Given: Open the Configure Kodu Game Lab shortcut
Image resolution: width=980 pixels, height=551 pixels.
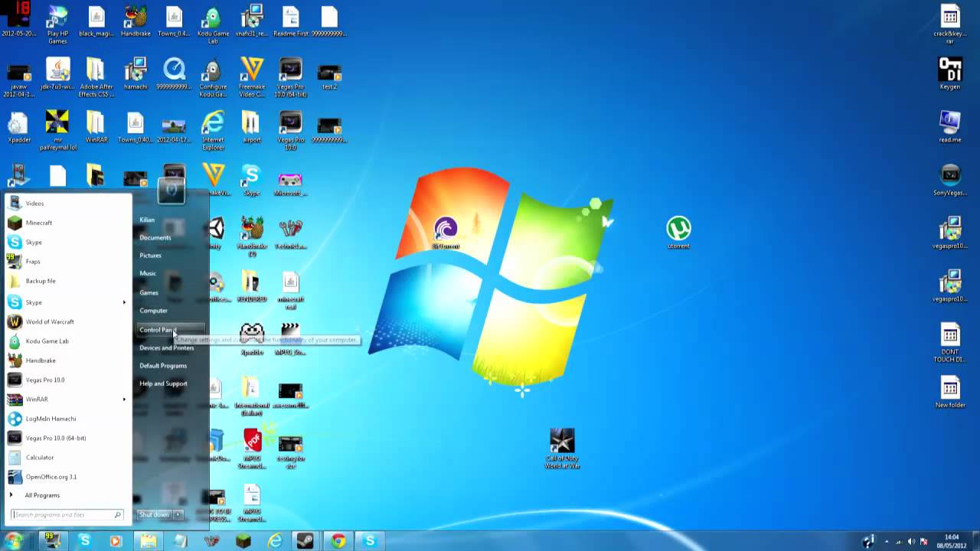Looking at the screenshot, I should [x=213, y=77].
